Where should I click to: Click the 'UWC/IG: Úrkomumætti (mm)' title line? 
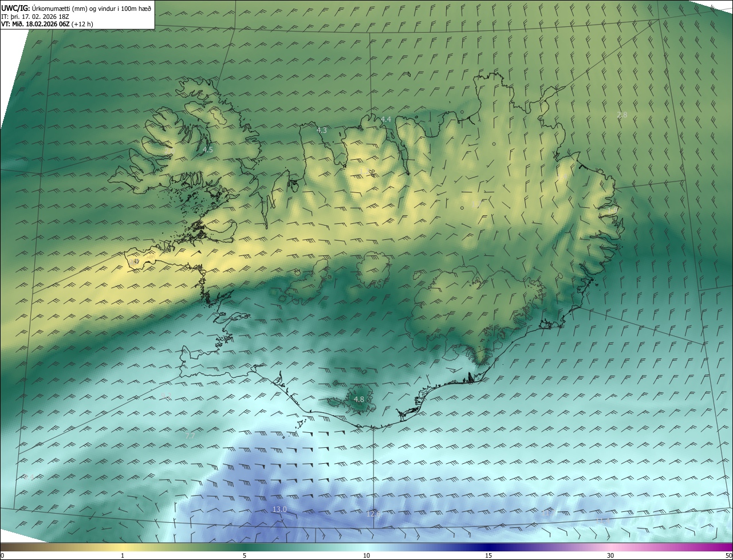pos(76,7)
